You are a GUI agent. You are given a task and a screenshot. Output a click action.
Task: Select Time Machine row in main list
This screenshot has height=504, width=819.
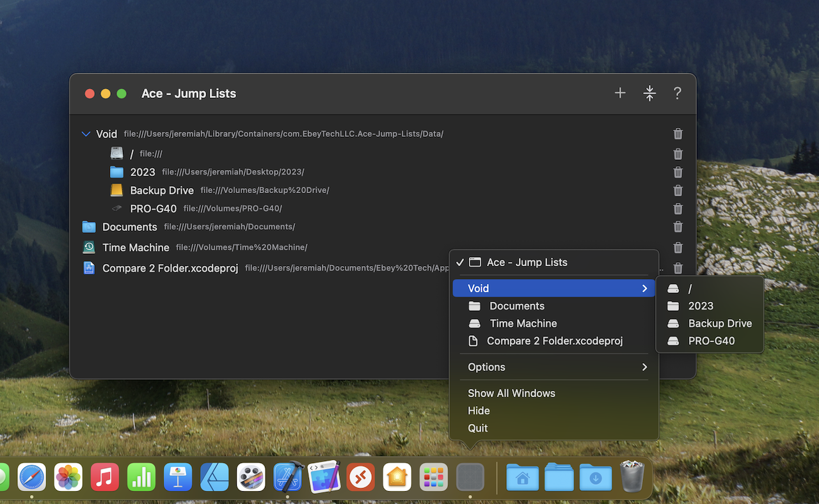pyautogui.click(x=383, y=248)
